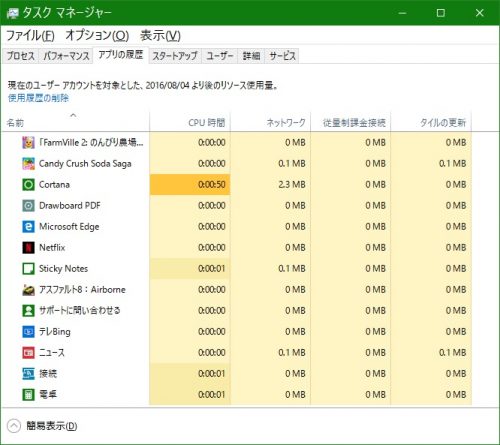Open the 表示(V) menu
The width and height of the screenshot is (500, 445).
pos(160,35)
